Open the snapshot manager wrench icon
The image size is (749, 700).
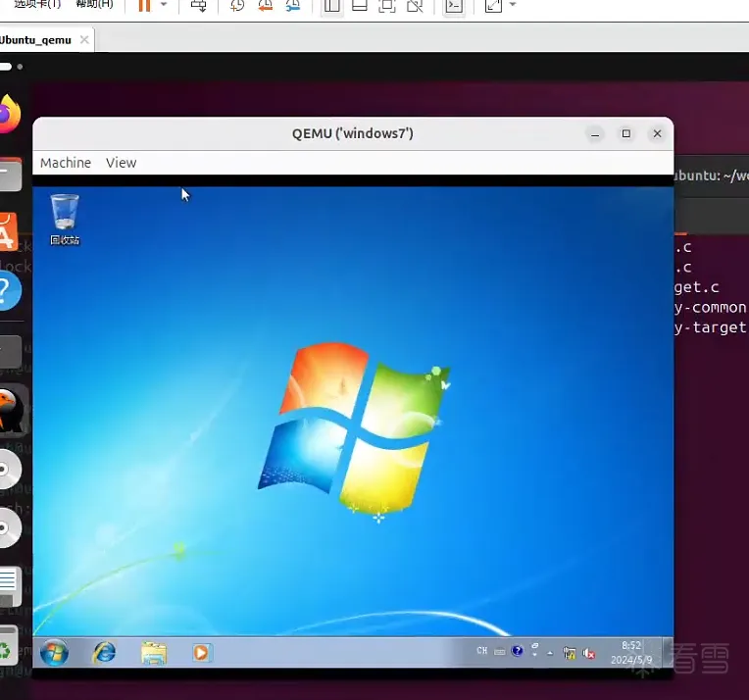pyautogui.click(x=293, y=5)
